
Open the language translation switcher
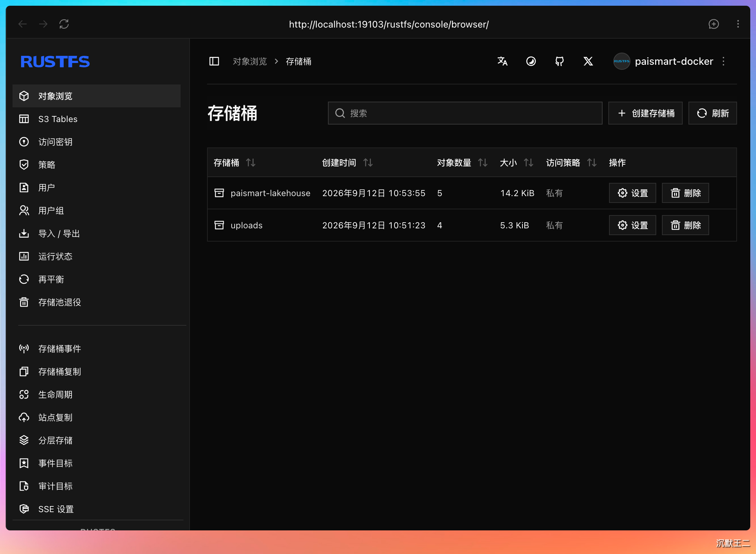click(502, 61)
